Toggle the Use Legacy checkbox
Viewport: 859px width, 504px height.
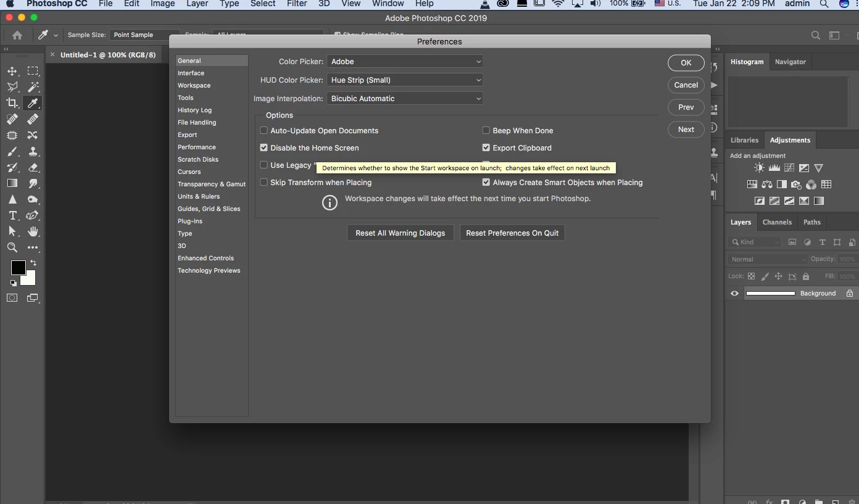(264, 165)
